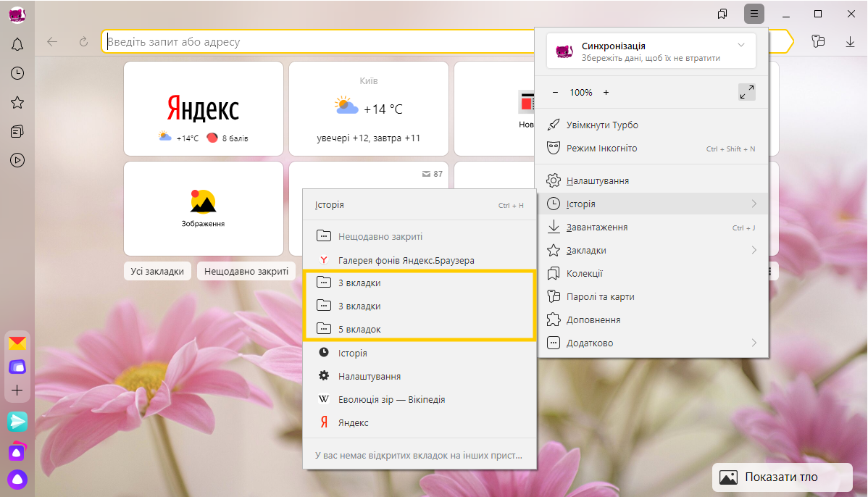
Task: Open Yandex Mail icon in sidebar
Action: point(17,343)
